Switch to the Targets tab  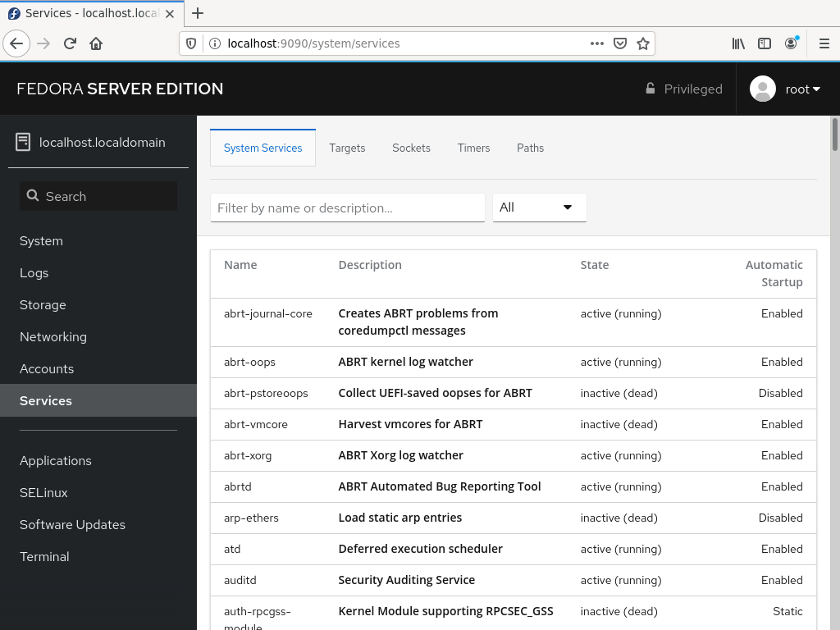click(x=347, y=148)
